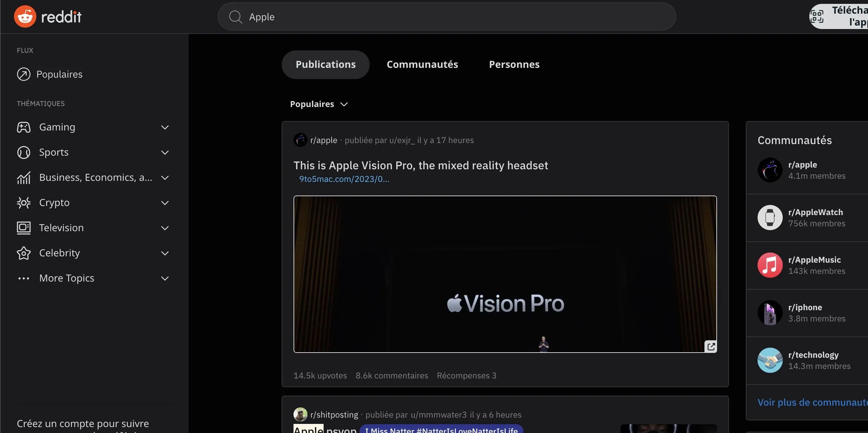The height and width of the screenshot is (433, 868).
Task: Open the Vision Pro post thumbnail
Action: click(x=505, y=274)
